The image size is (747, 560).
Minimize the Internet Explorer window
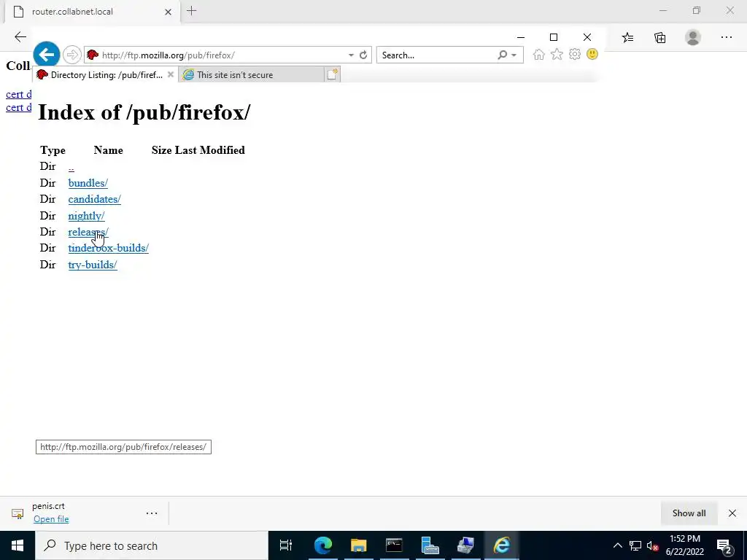tap(521, 37)
